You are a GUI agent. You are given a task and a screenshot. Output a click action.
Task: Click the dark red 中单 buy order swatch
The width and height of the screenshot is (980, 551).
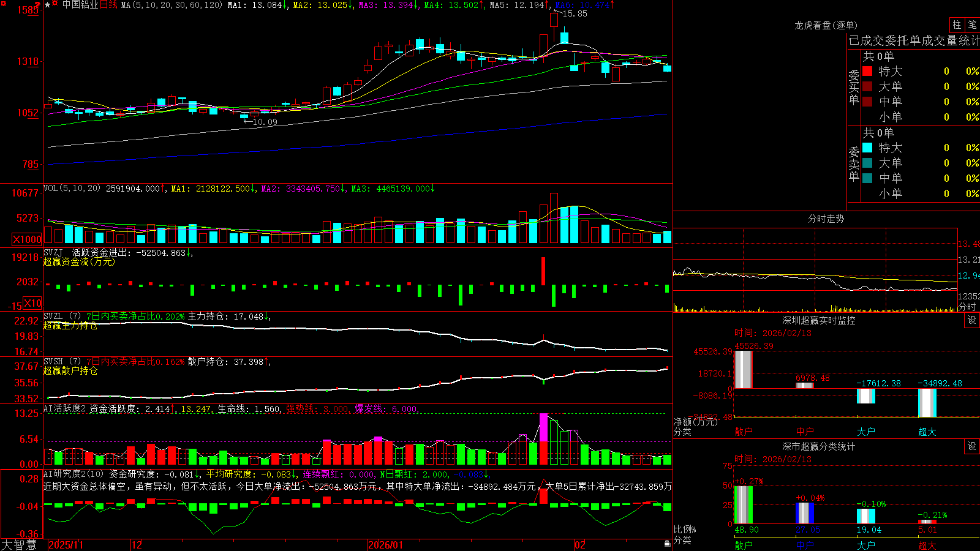click(x=867, y=102)
